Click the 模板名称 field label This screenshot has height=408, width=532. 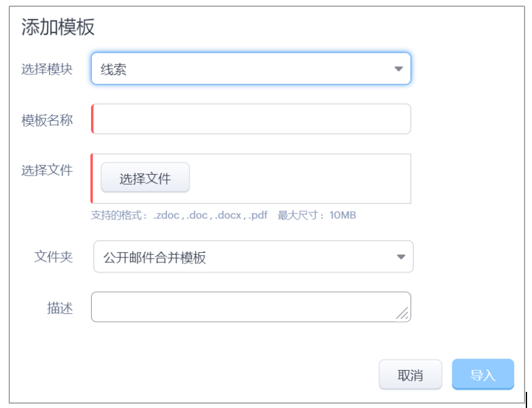(47, 120)
